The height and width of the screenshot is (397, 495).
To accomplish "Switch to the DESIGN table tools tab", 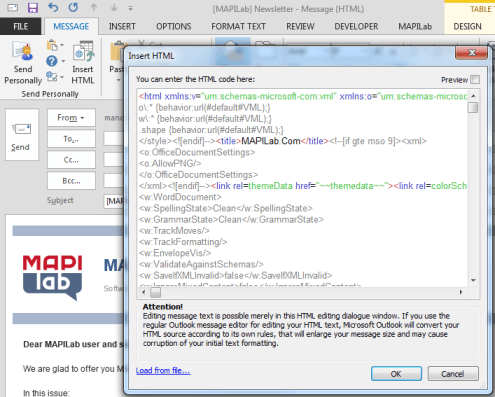I will [x=467, y=26].
